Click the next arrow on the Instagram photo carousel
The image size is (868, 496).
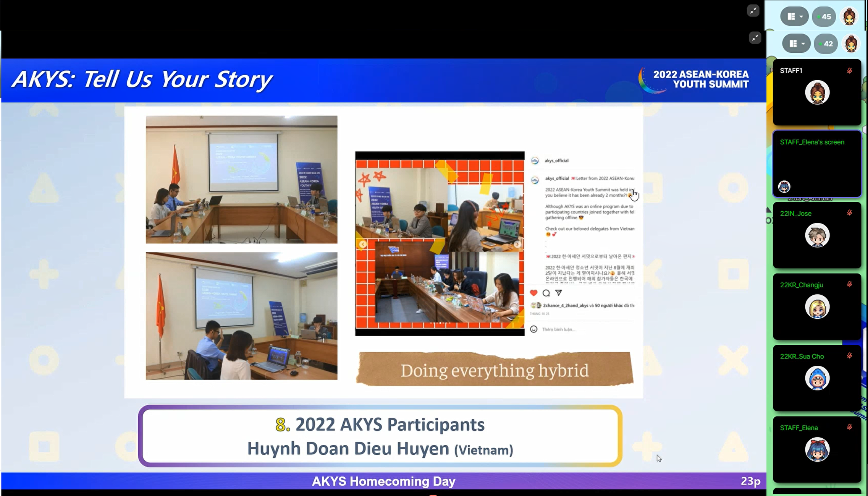point(517,244)
